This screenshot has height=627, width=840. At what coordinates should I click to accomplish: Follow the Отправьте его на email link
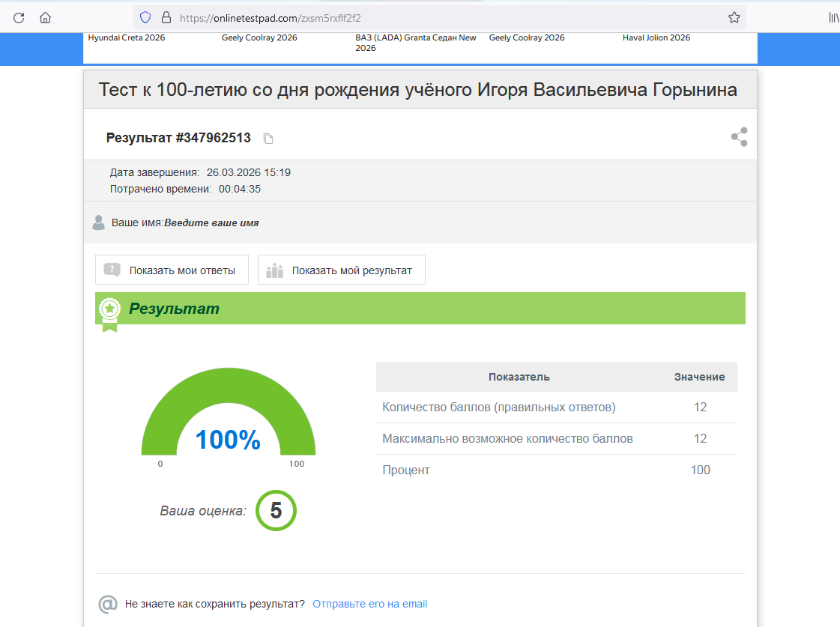[369, 604]
